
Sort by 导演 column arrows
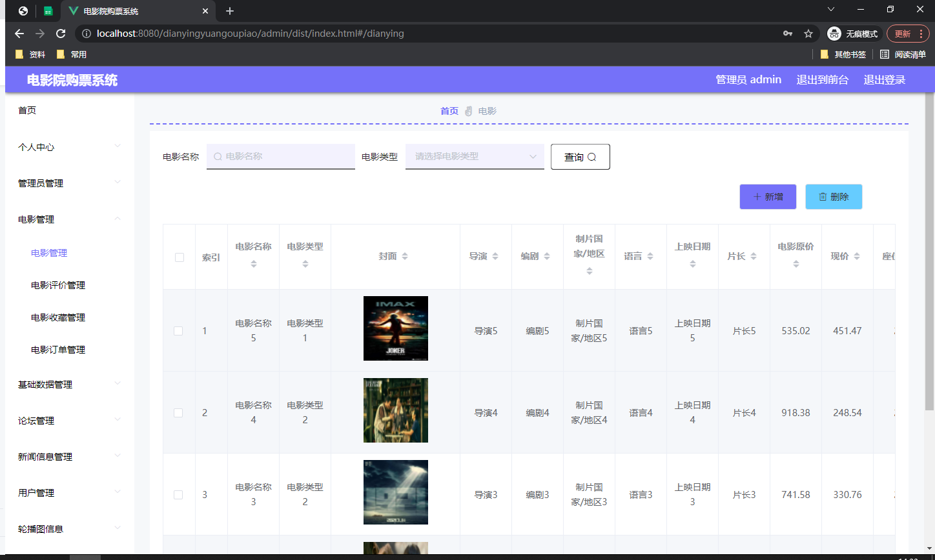(x=495, y=256)
